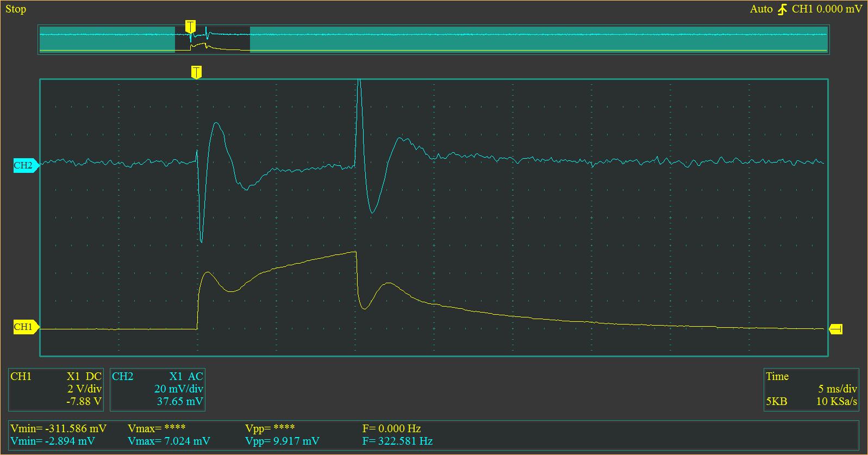Click the rising edge trigger icon
Image resolution: width=868 pixels, height=455 pixels.
pos(782,9)
